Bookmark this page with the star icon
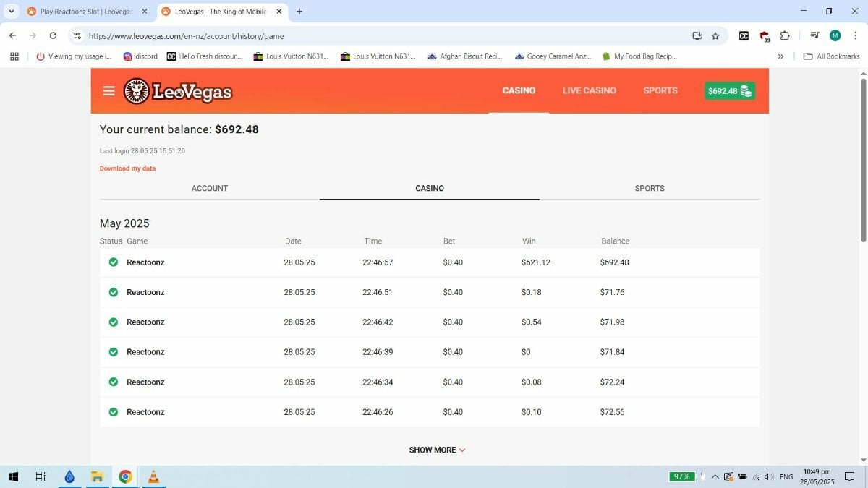 point(715,35)
